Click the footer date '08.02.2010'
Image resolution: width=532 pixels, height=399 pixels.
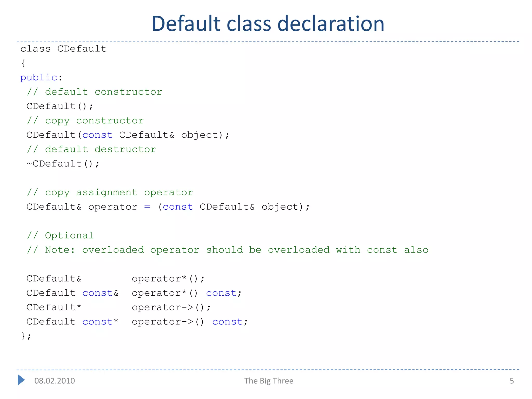click(55, 381)
